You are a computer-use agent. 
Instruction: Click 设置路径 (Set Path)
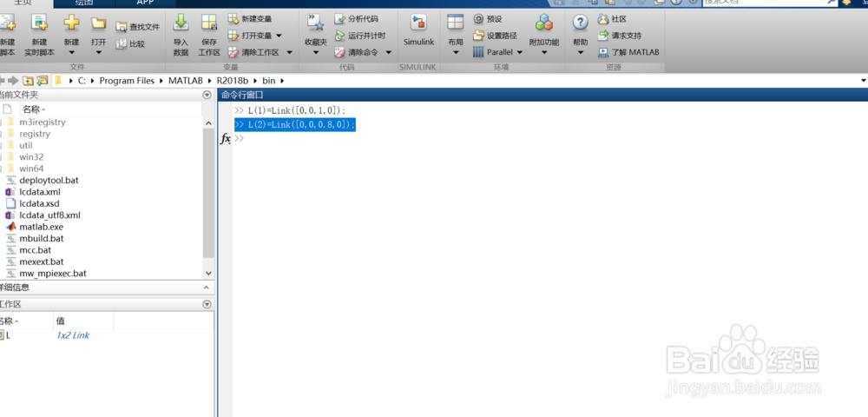point(495,36)
